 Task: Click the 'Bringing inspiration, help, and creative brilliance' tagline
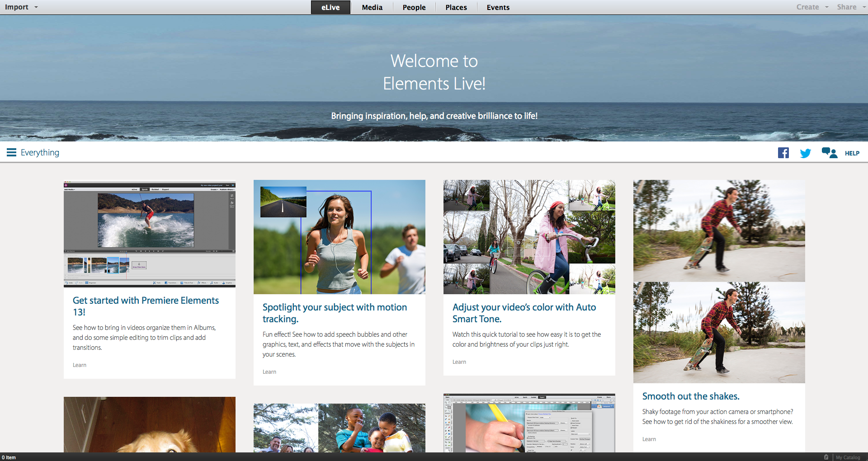click(x=434, y=116)
